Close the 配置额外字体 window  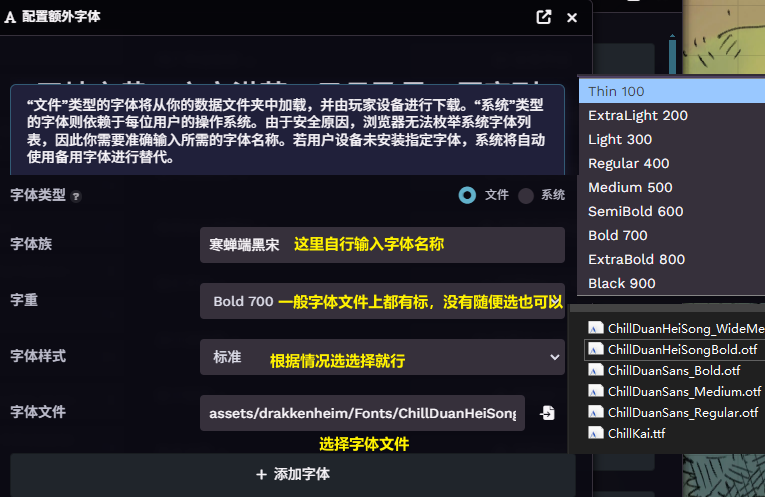coord(572,18)
